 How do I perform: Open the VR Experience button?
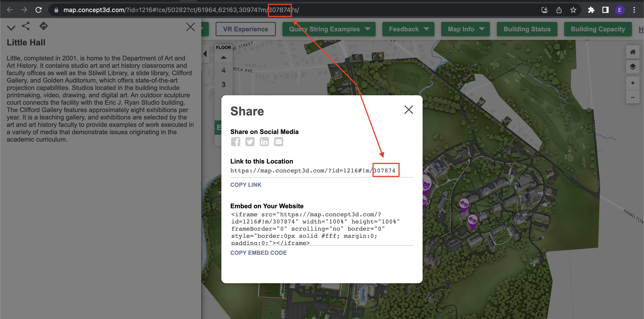[x=246, y=29]
